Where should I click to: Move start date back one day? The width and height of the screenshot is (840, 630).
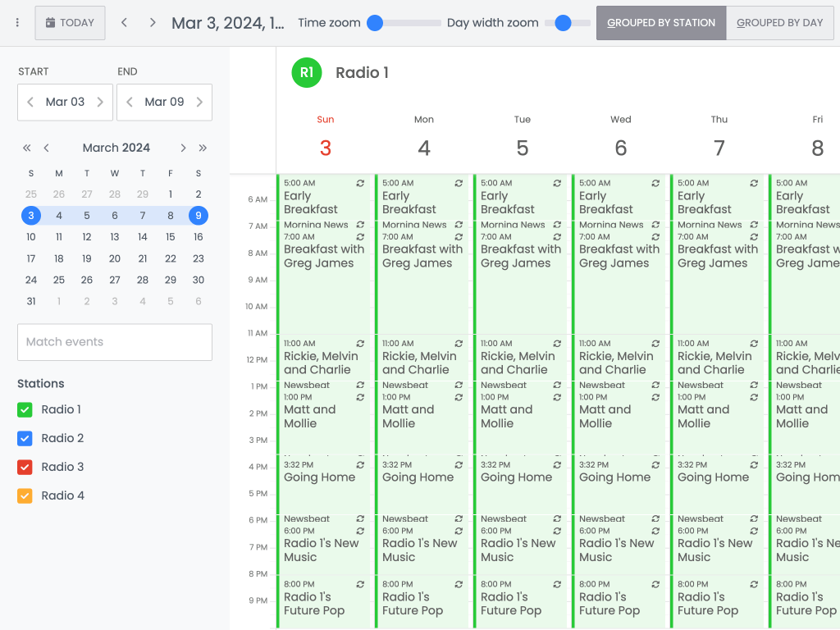[30, 102]
